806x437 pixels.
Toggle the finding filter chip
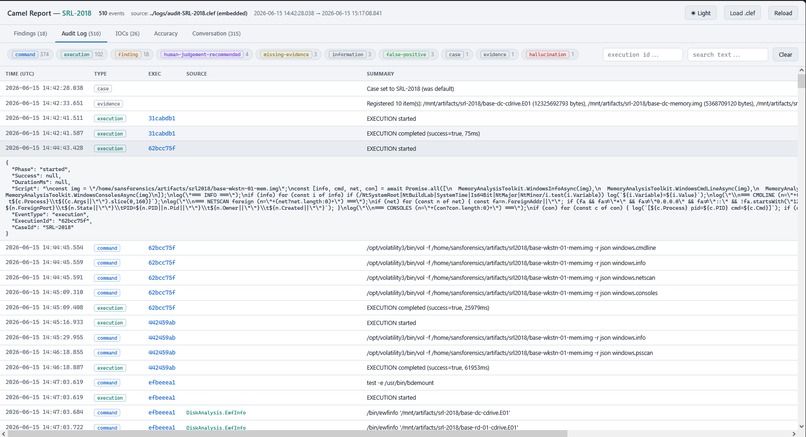[132, 54]
